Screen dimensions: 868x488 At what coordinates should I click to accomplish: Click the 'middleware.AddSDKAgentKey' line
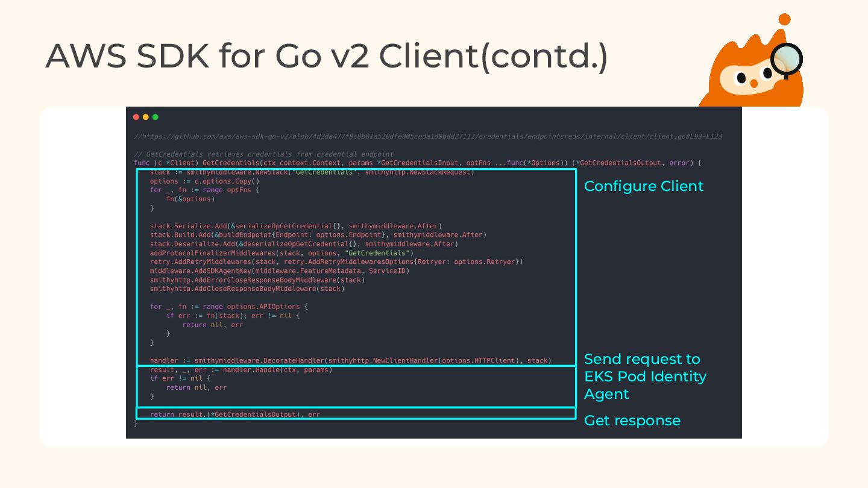pos(280,271)
